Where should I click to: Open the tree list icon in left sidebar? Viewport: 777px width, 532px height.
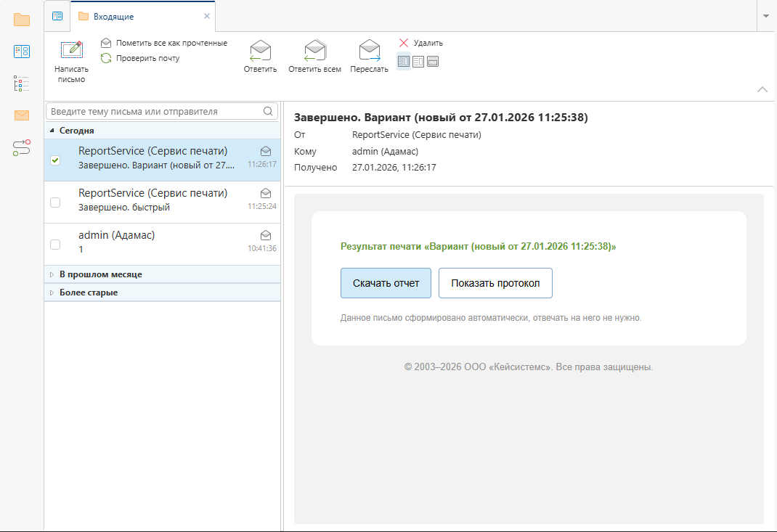22,83
